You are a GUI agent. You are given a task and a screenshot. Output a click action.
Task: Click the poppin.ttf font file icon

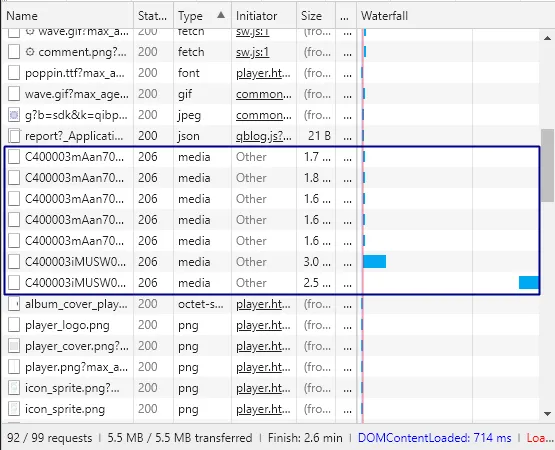[14, 73]
